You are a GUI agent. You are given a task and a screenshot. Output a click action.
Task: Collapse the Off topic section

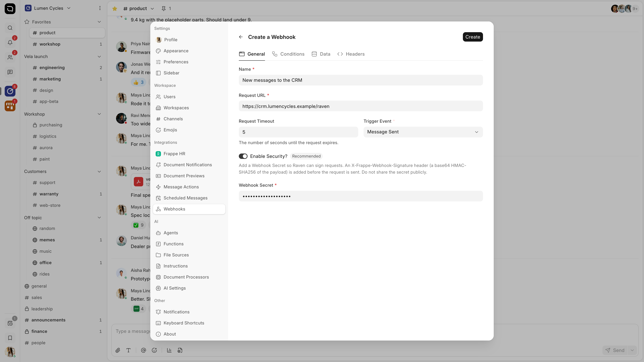click(99, 218)
